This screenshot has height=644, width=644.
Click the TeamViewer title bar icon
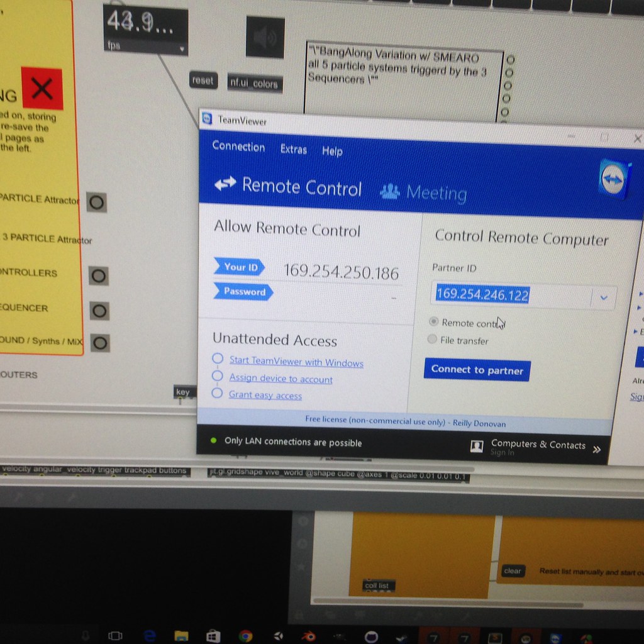click(x=207, y=119)
